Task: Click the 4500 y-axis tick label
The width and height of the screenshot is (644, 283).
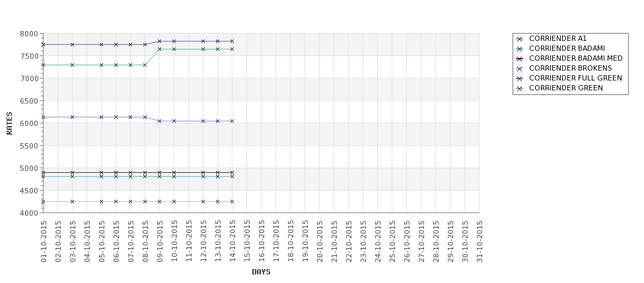Action: [29, 190]
